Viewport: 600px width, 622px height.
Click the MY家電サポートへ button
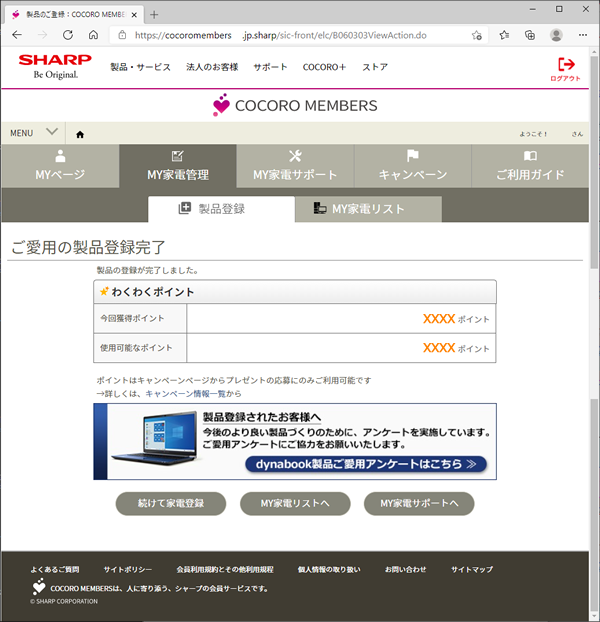(419, 503)
